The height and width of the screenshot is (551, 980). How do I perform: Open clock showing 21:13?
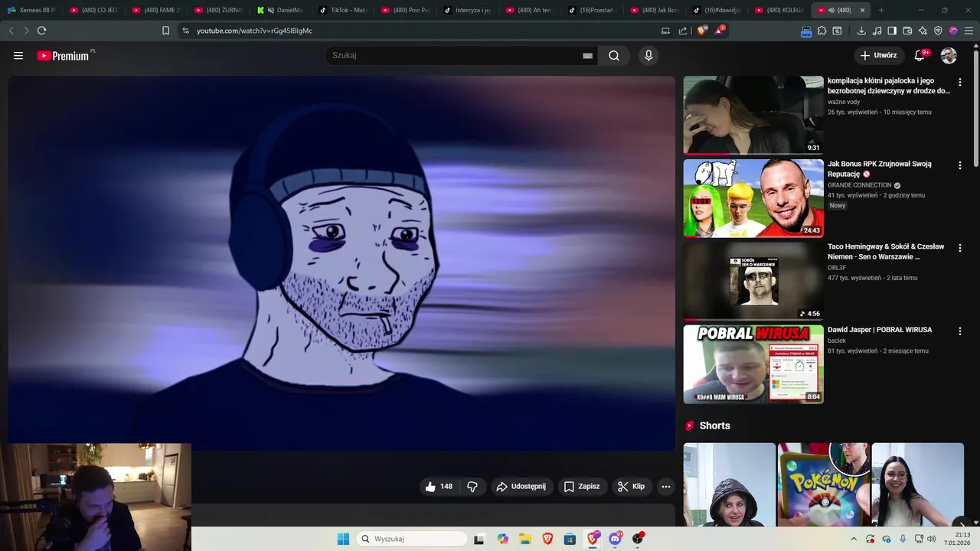[958, 539]
